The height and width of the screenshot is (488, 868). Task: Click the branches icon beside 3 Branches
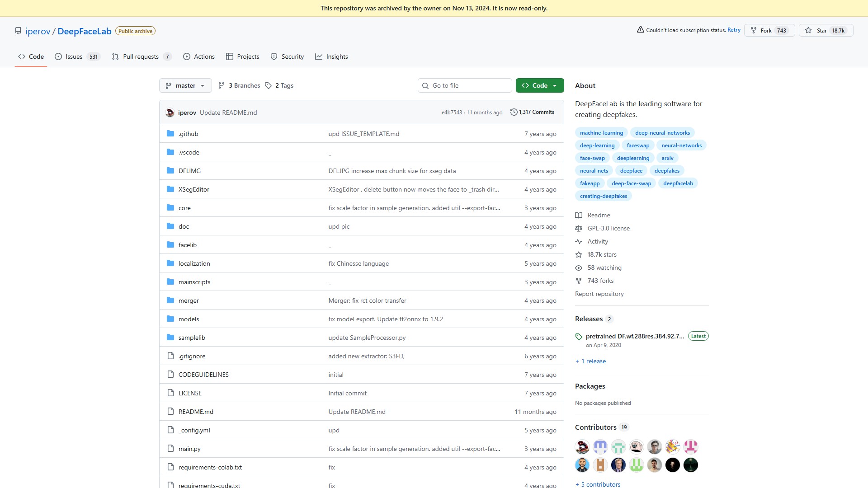[x=222, y=85]
